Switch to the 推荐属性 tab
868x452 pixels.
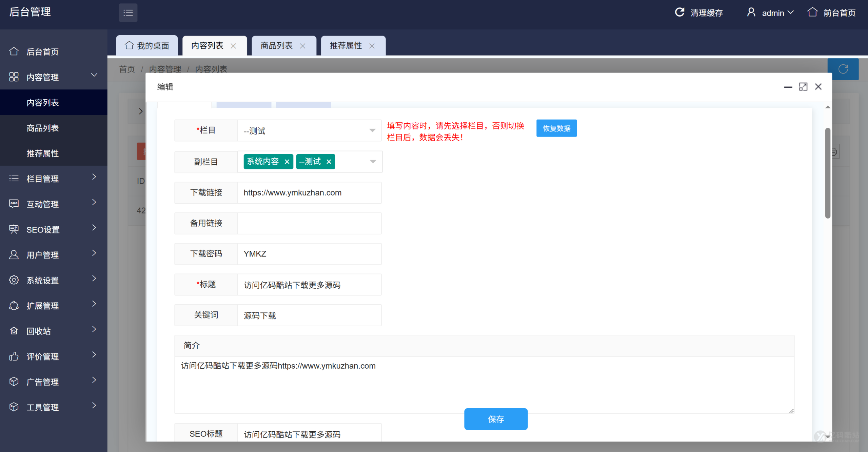pos(345,45)
